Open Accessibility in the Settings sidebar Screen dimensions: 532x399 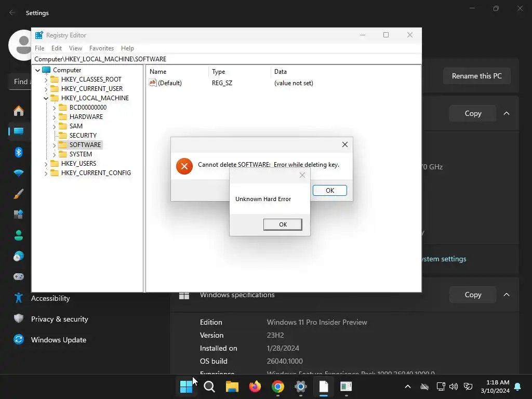click(50, 298)
